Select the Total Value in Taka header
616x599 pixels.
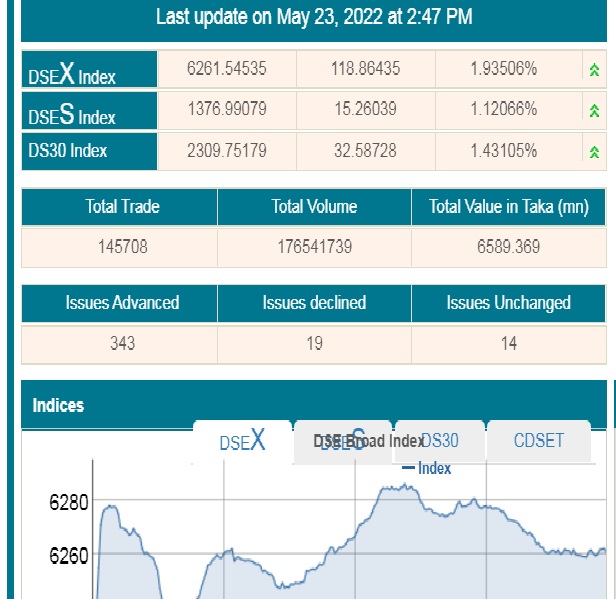508,208
